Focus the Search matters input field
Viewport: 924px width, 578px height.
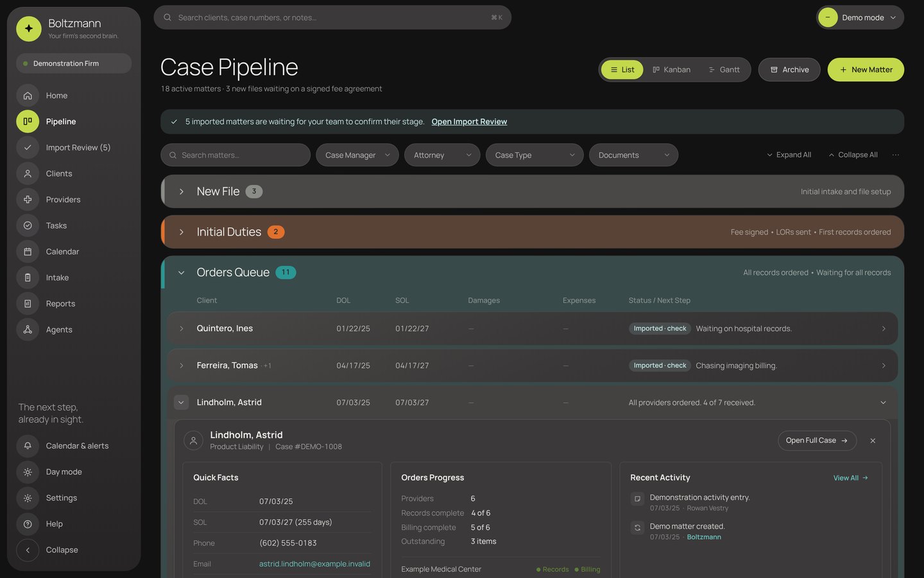[x=235, y=155]
